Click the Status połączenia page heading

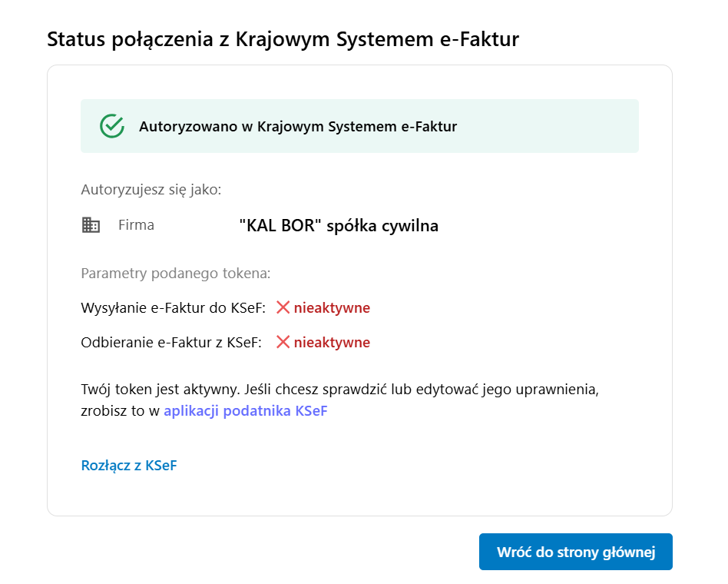pyautogui.click(x=283, y=40)
